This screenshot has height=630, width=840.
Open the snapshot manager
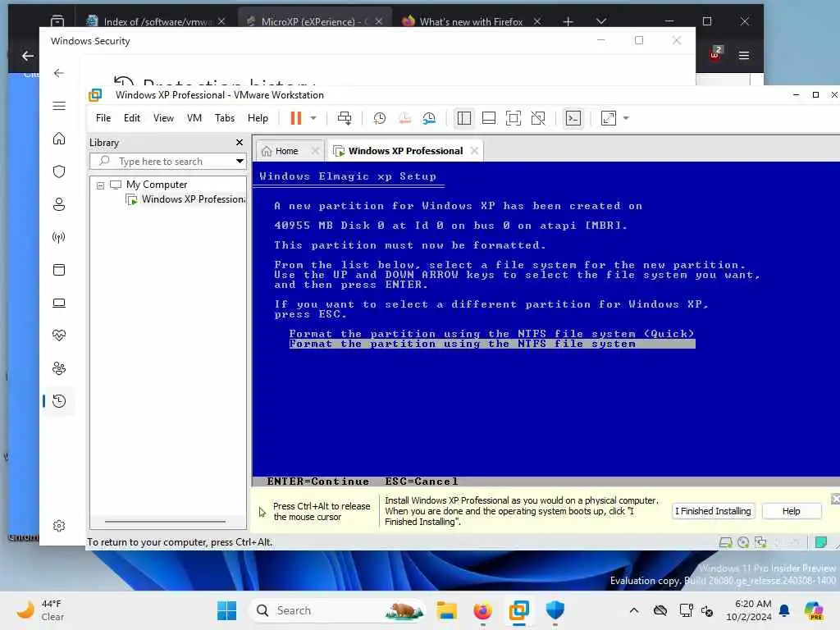[429, 118]
